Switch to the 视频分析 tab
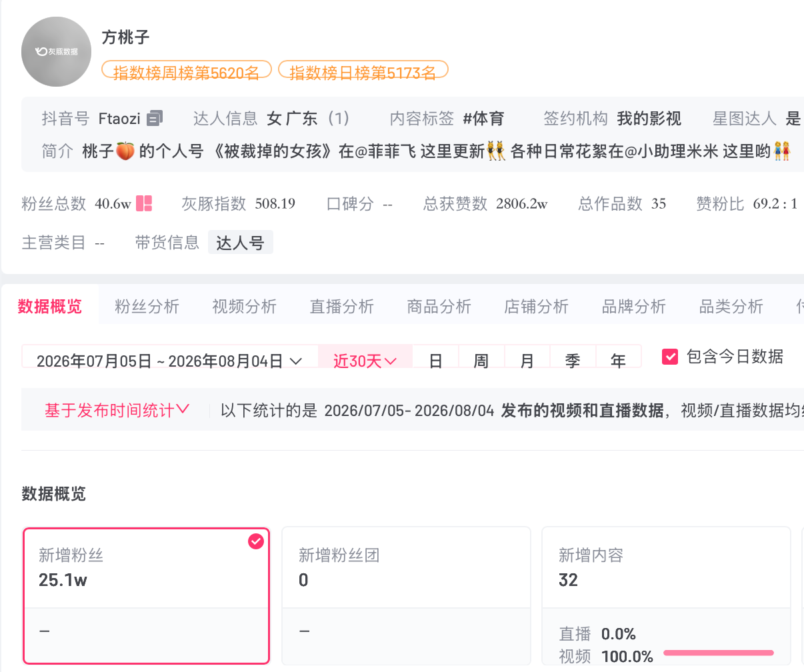804x672 pixels. tap(245, 306)
